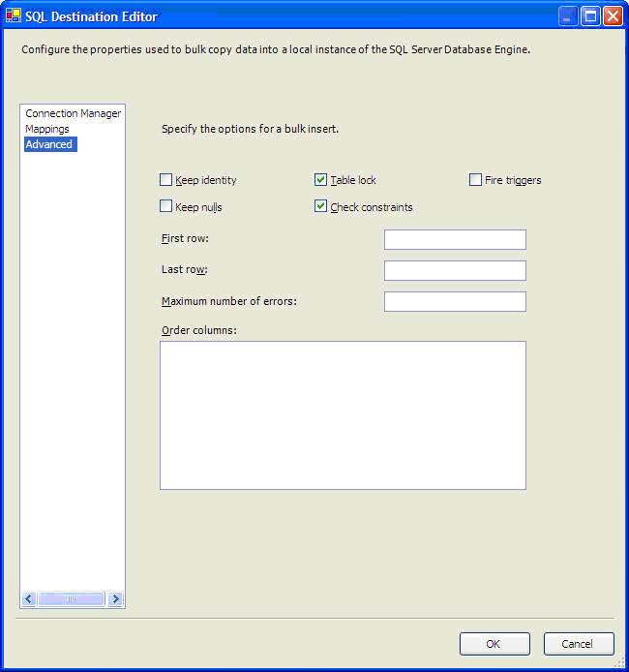Viewport: 629px width, 672px height.
Task: Click the First row input field
Action: point(455,240)
